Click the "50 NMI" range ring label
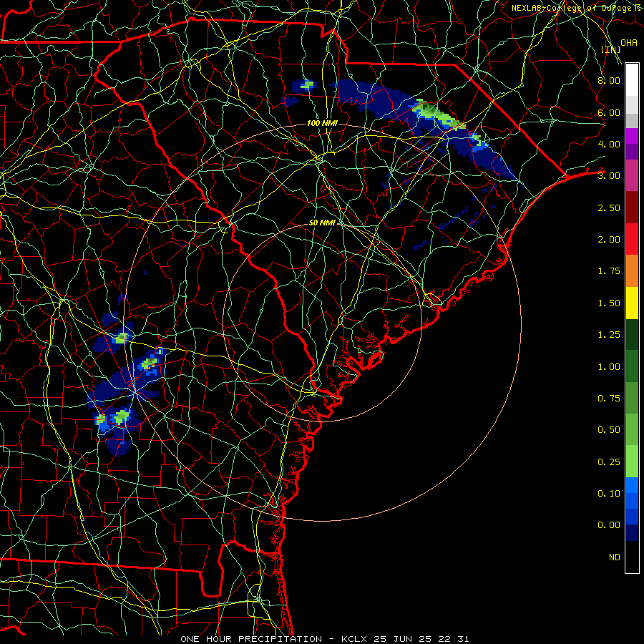Viewport: 644px width, 644px height. tap(322, 223)
